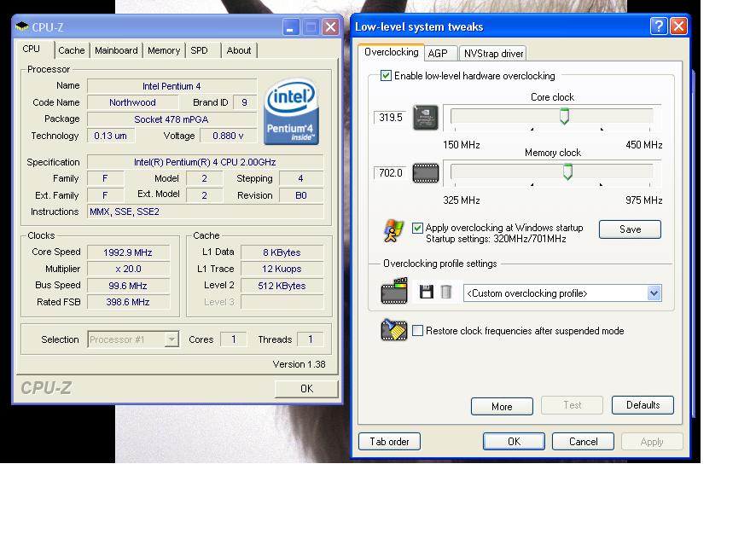Click the Core clock slider thumb
Viewport: 756px width, 545px height.
(564, 116)
